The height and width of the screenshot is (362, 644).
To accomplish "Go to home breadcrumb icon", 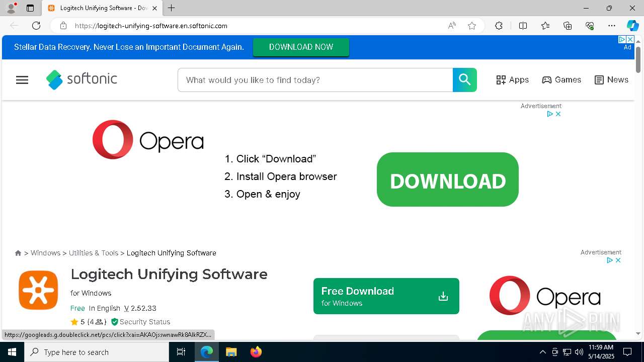I will (18, 253).
